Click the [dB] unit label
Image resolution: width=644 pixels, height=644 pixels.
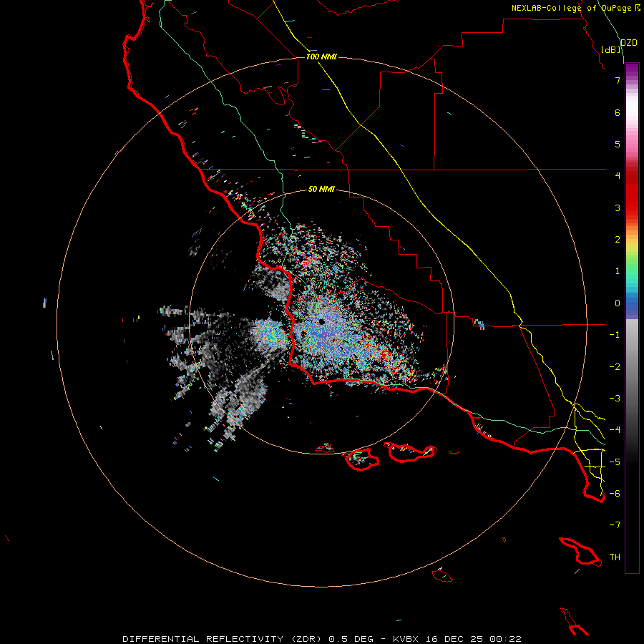(x=611, y=50)
